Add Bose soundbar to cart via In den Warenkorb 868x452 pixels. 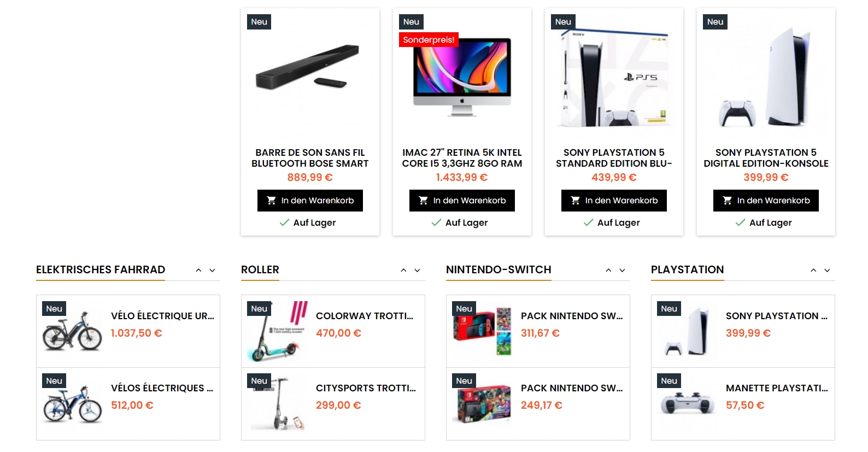pyautogui.click(x=310, y=201)
